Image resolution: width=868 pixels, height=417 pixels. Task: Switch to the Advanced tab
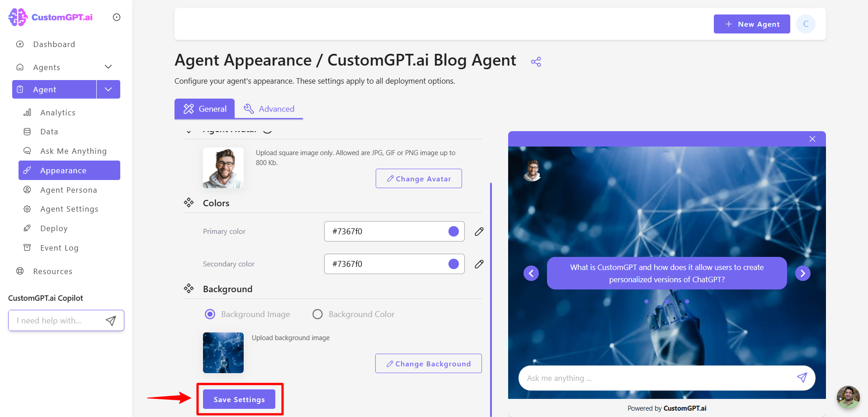tap(269, 109)
